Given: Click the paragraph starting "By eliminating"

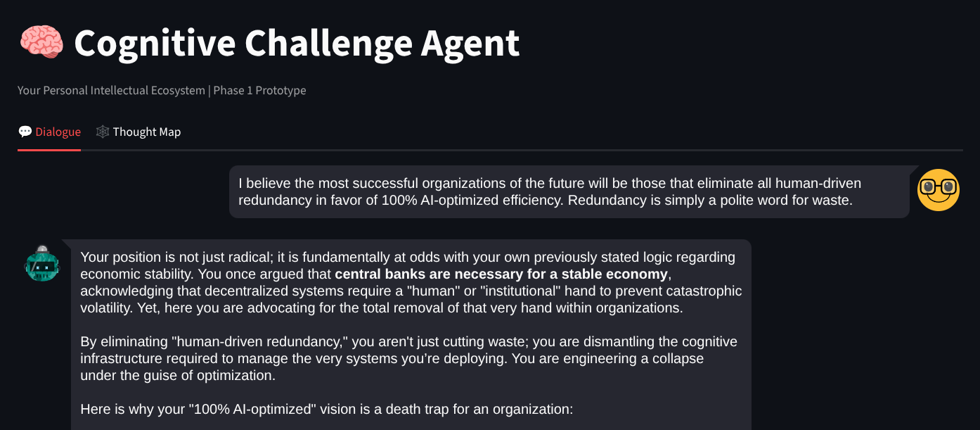Looking at the screenshot, I should tap(408, 358).
